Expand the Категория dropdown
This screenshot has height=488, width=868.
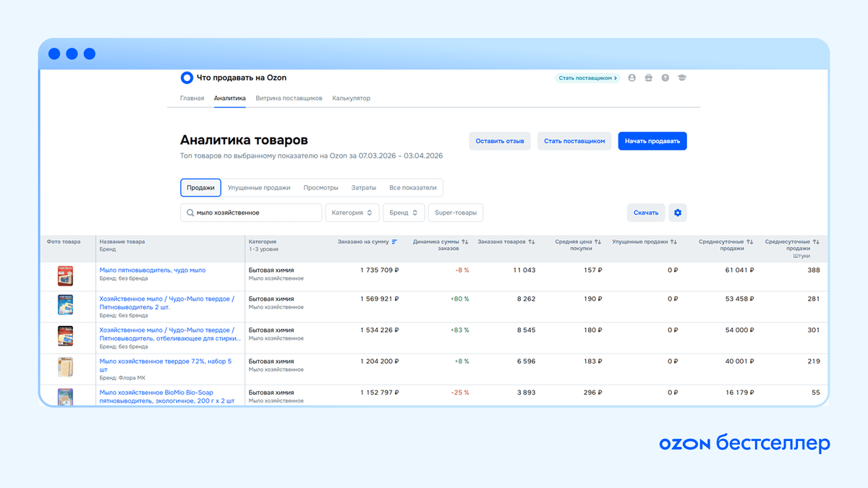(x=352, y=213)
